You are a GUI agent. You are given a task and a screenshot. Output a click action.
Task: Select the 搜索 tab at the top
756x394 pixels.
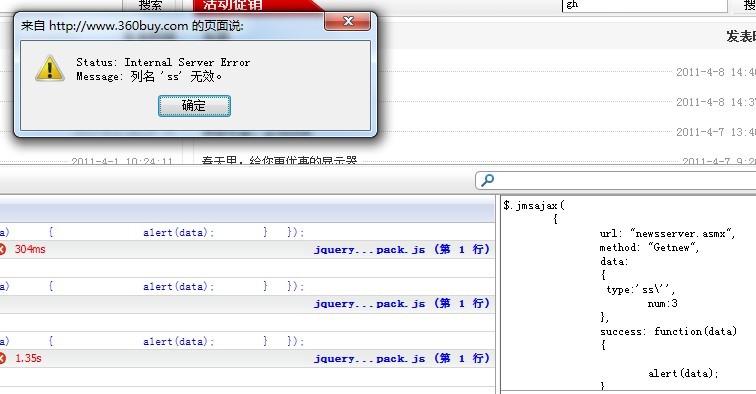point(150,5)
